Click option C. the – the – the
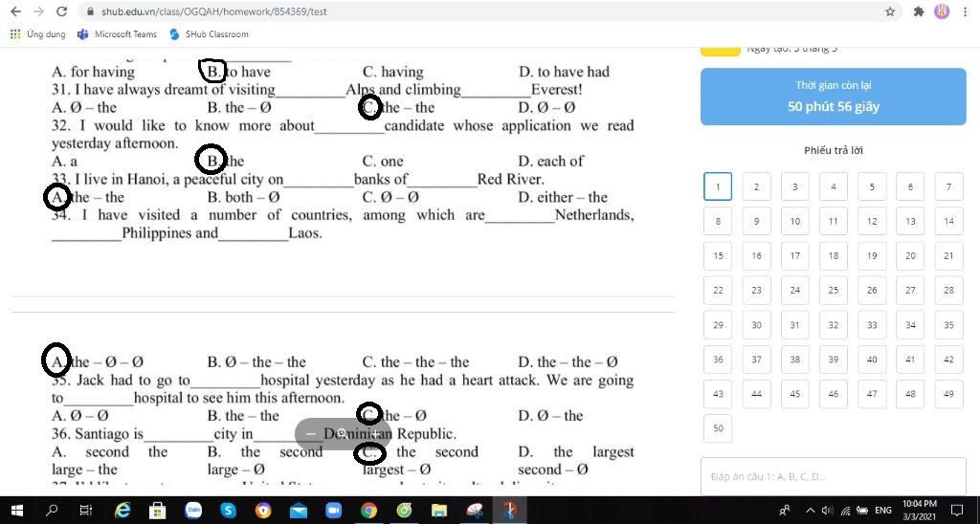The height and width of the screenshot is (524, 980). [415, 362]
